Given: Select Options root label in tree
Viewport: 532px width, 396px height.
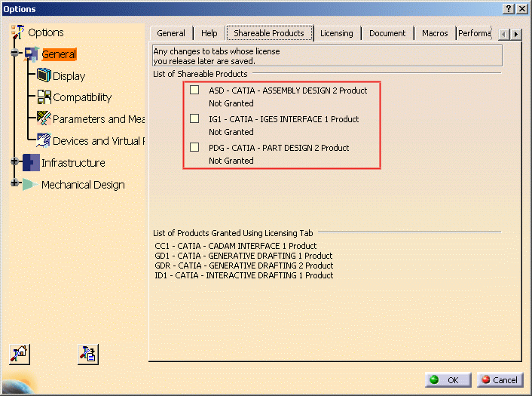Looking at the screenshot, I should click(x=46, y=32).
